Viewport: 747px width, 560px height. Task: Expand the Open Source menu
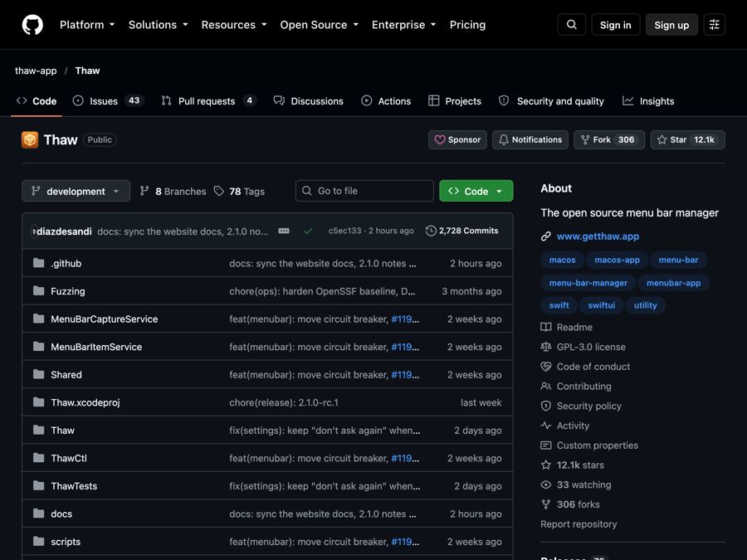(x=320, y=25)
